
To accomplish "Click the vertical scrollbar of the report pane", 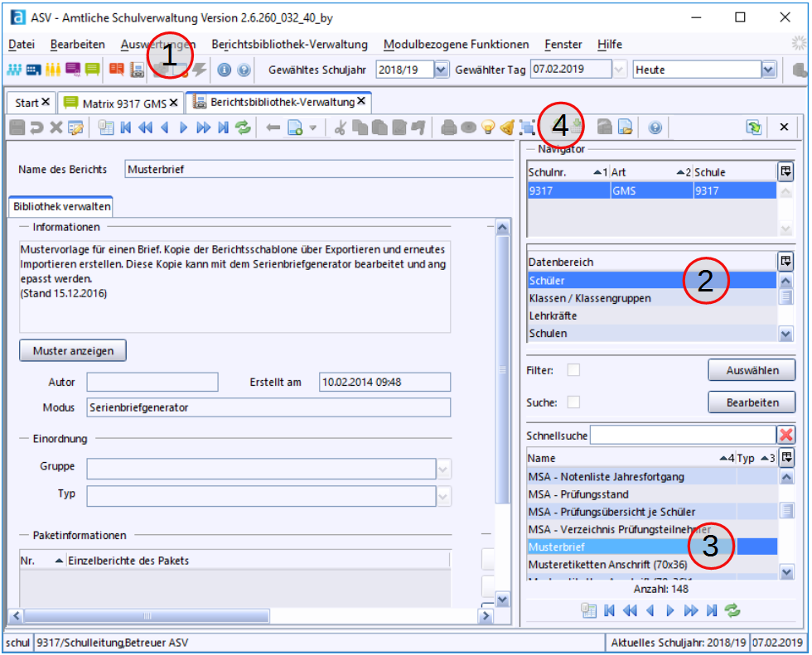I will coord(502,368).
